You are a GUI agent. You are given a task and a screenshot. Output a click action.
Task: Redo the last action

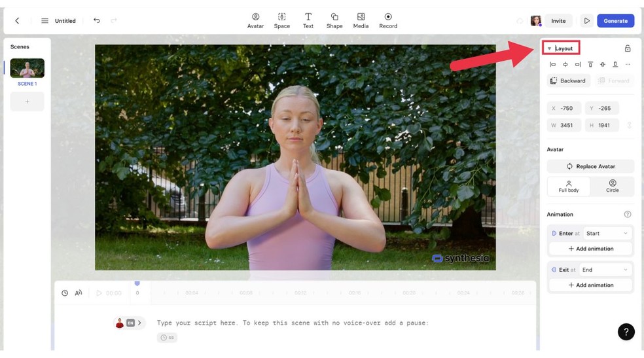click(114, 20)
